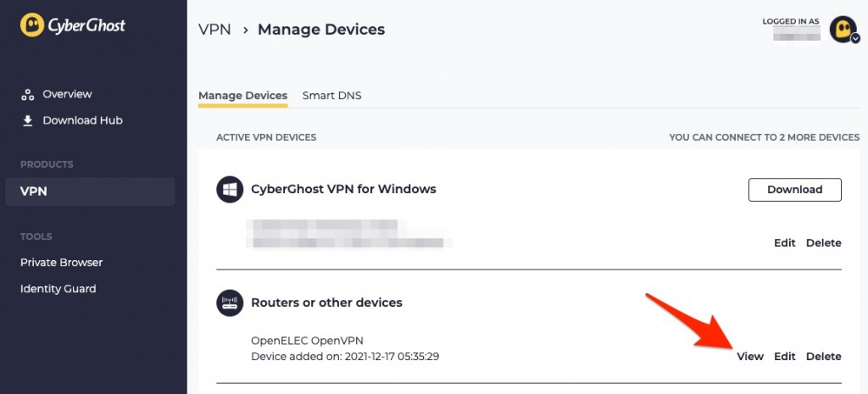Screen dimensions: 868x394
Task: Open the Overview page
Action: coord(67,94)
